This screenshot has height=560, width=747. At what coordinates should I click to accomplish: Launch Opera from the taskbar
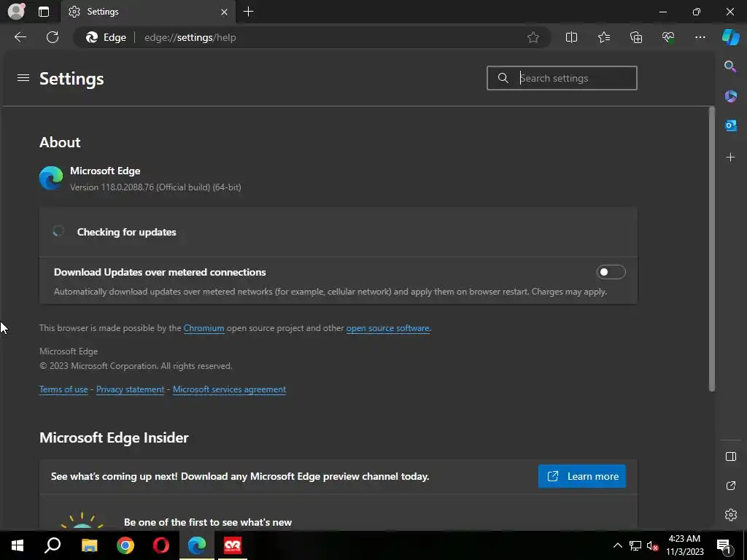[161, 545]
